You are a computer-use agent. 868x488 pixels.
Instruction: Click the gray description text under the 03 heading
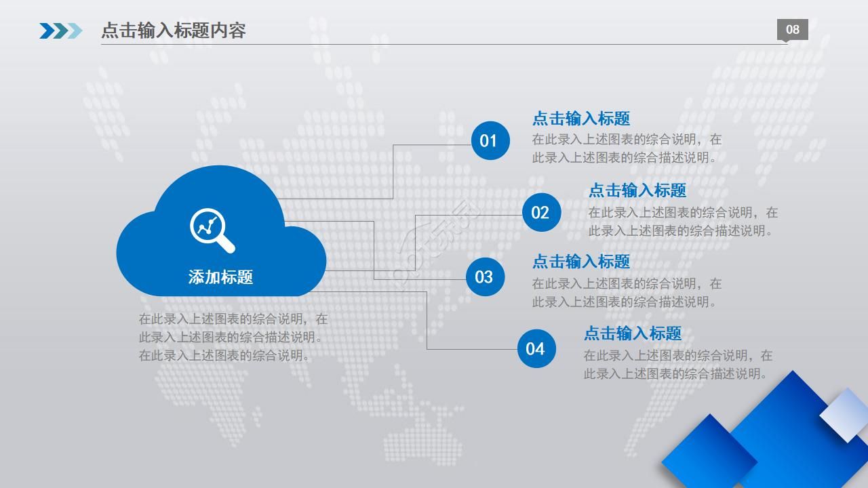coord(626,293)
